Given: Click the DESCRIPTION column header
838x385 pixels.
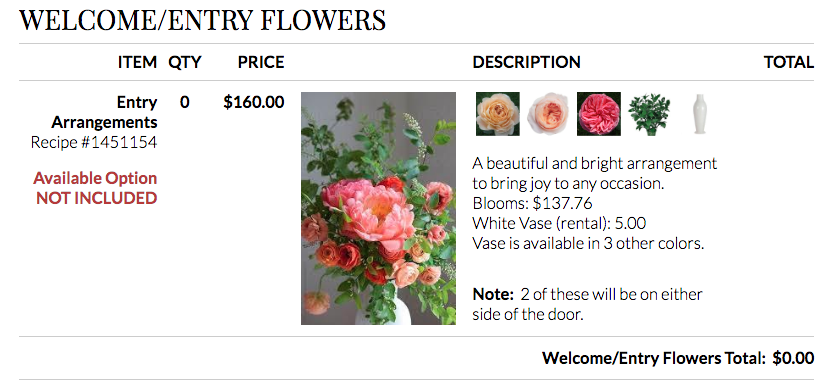Looking at the screenshot, I should click(x=526, y=62).
